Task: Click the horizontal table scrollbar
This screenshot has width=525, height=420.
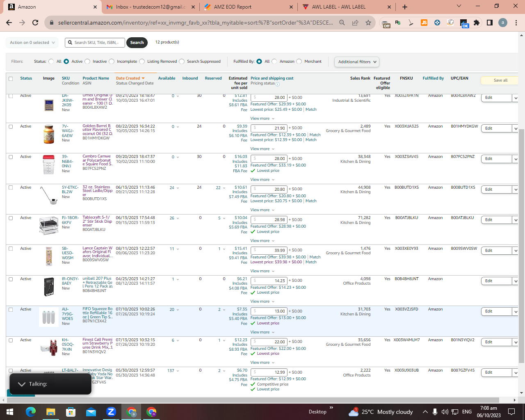Action: [253, 400]
